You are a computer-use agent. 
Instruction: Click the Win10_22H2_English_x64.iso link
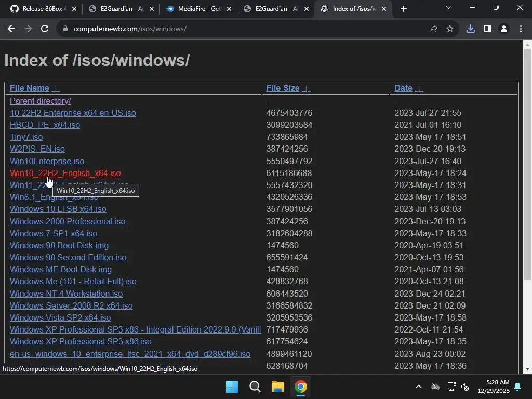[65, 174]
